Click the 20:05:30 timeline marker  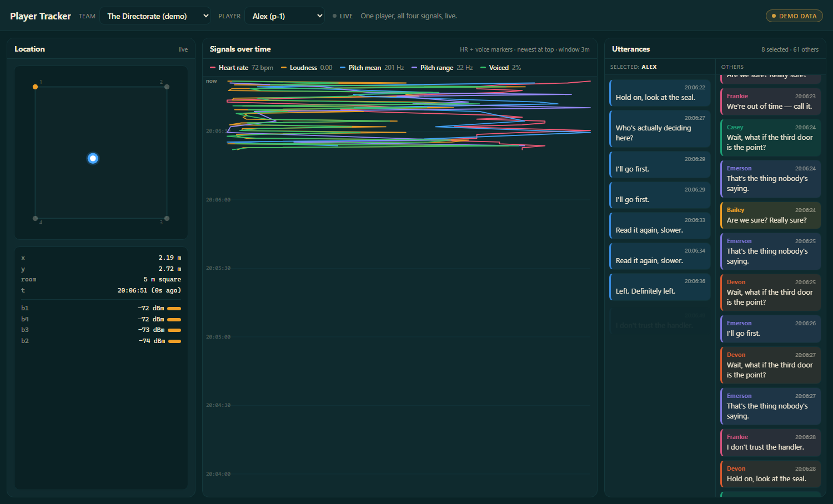[x=218, y=268]
